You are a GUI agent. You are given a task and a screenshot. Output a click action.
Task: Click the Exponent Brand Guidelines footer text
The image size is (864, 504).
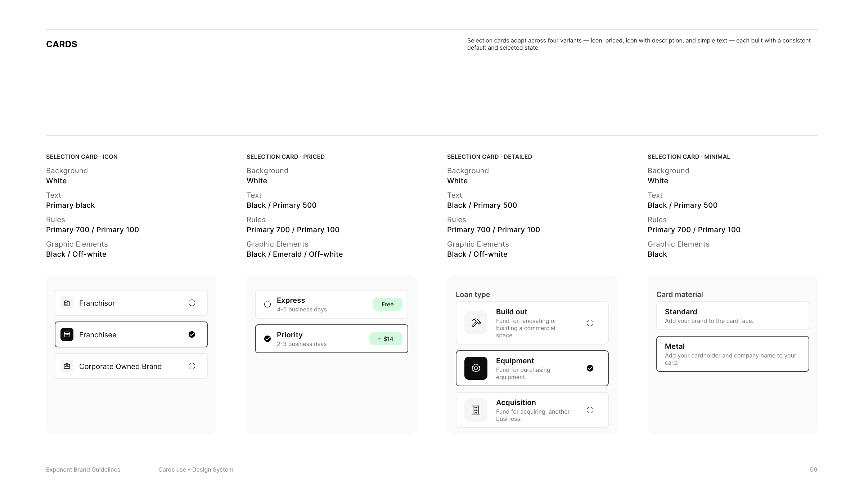coord(83,469)
